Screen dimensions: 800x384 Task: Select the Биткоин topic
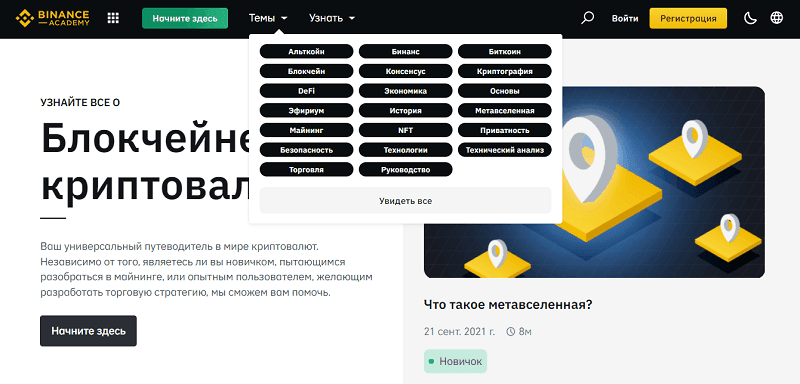(505, 52)
